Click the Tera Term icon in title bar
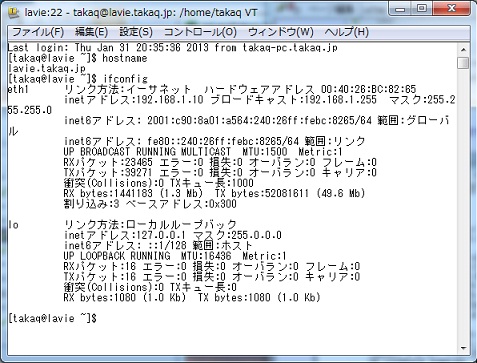 (13, 13)
